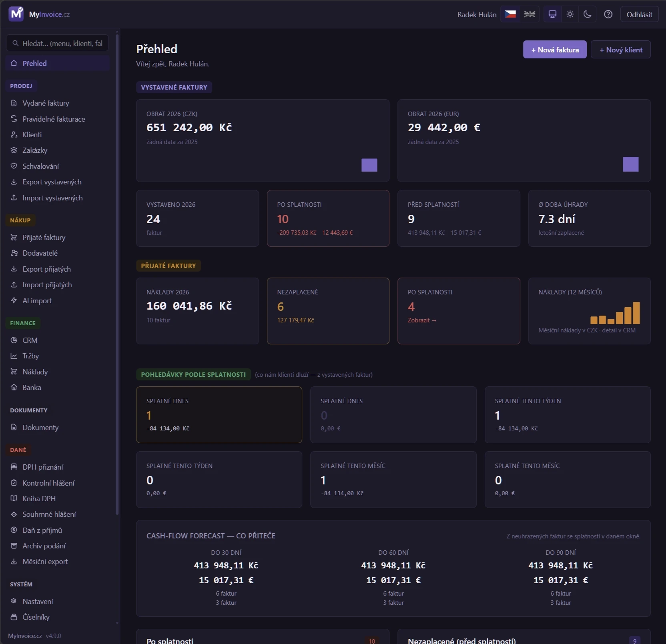Switch language to English flag
This screenshot has height=644, width=666.
coord(530,14)
